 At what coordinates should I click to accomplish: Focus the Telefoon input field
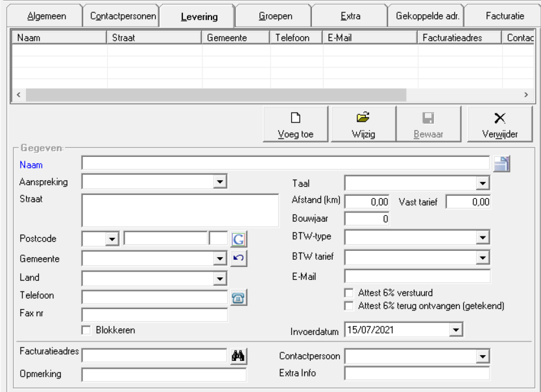(154, 297)
